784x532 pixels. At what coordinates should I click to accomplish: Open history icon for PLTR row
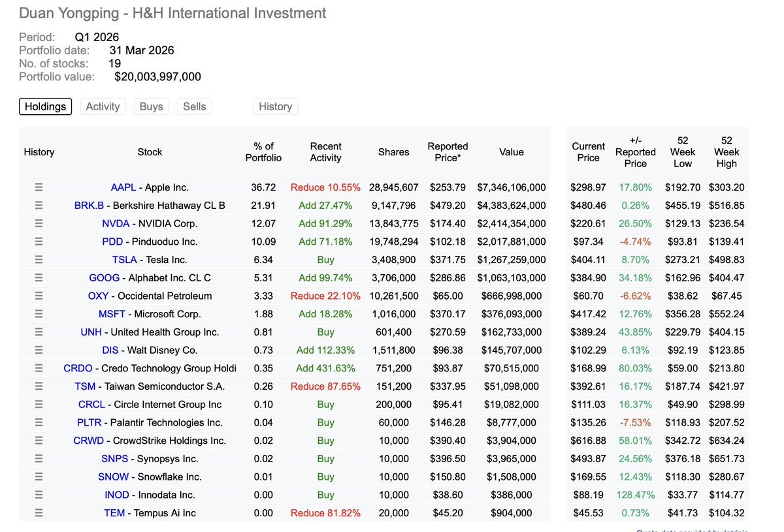pos(39,422)
